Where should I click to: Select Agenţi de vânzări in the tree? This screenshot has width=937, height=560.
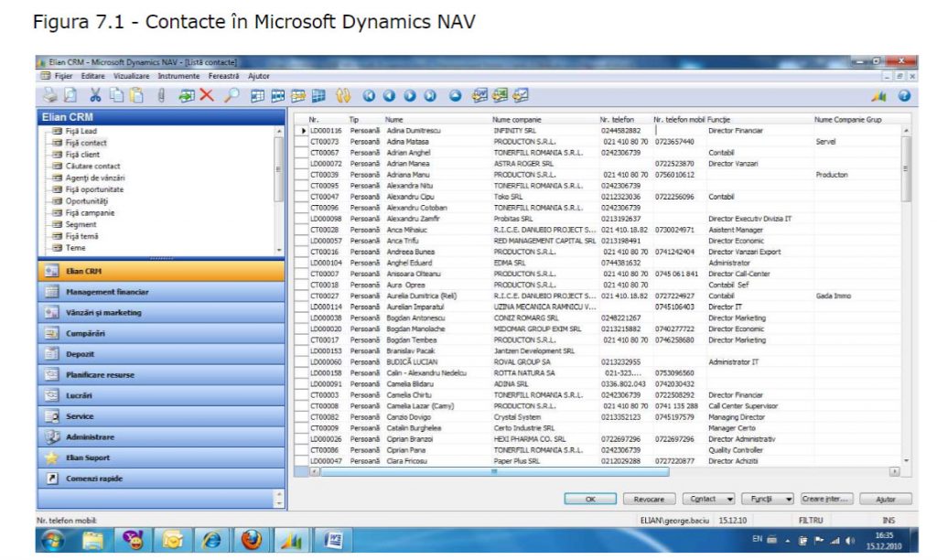[x=95, y=178]
